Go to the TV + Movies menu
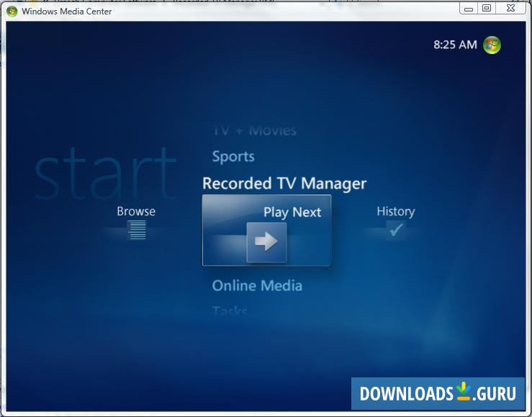 point(255,130)
